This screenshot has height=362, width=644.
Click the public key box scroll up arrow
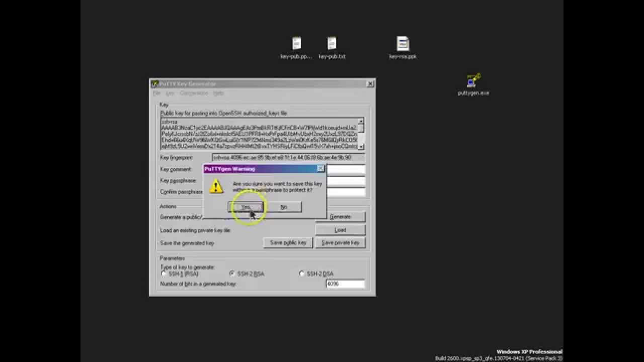[x=361, y=121]
